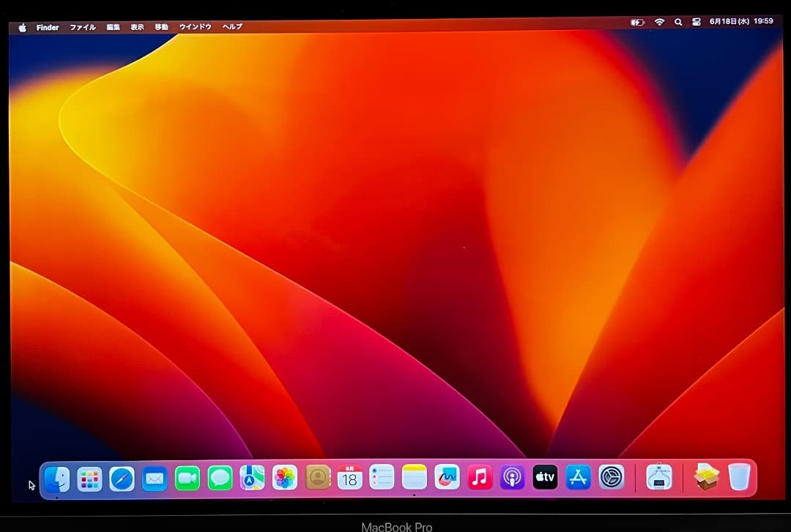This screenshot has height=532, width=791.
Task: Open the Music app
Action: pos(480,478)
